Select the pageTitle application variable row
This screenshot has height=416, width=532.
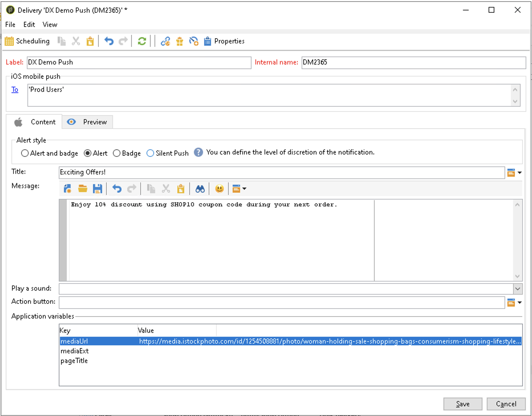(x=291, y=361)
